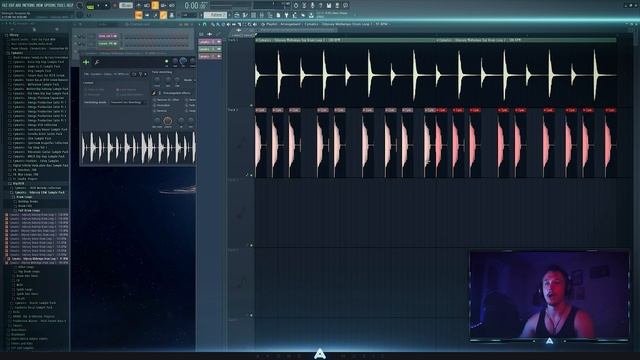Screen dimensions: 640x360
Task: Toggle the sampler channel green enable LED
Action: coord(166,62)
